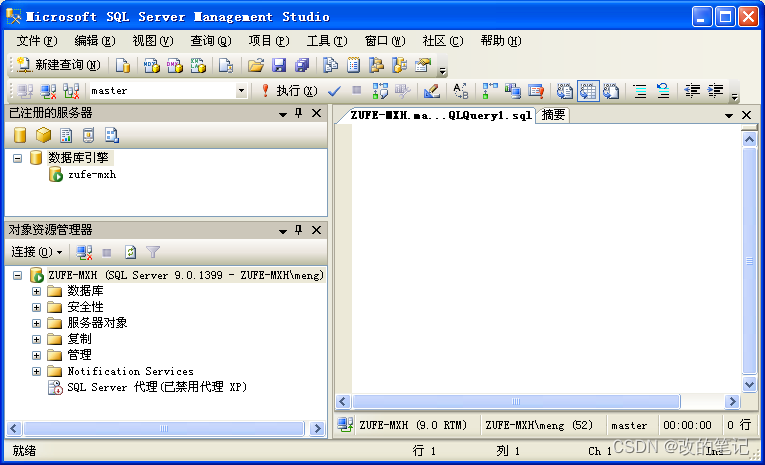Switch to the 摘要 tab

click(x=553, y=115)
